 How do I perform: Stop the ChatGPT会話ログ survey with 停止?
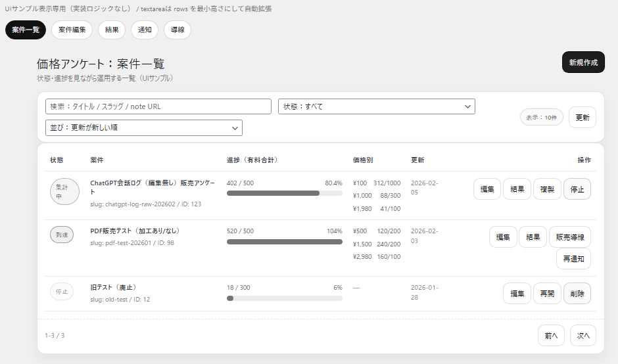pos(577,189)
